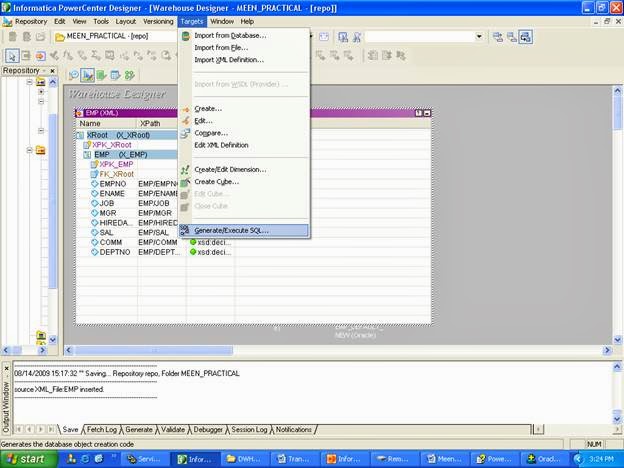Open the Mapping Designer tool
624x468 pixels.
[x=129, y=75]
